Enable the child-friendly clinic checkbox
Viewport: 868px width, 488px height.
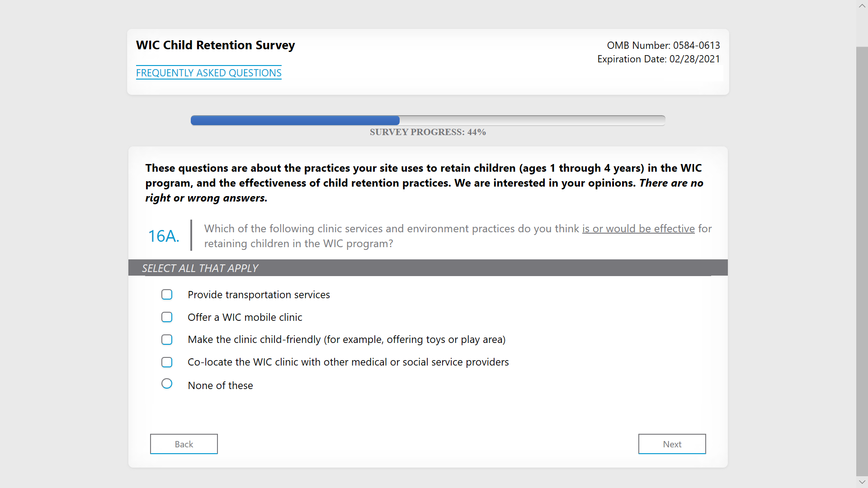coord(167,339)
